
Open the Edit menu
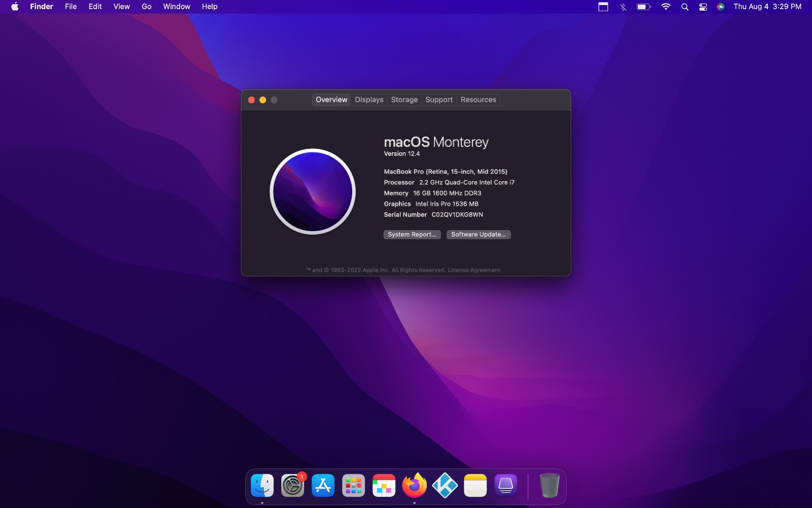coord(95,7)
